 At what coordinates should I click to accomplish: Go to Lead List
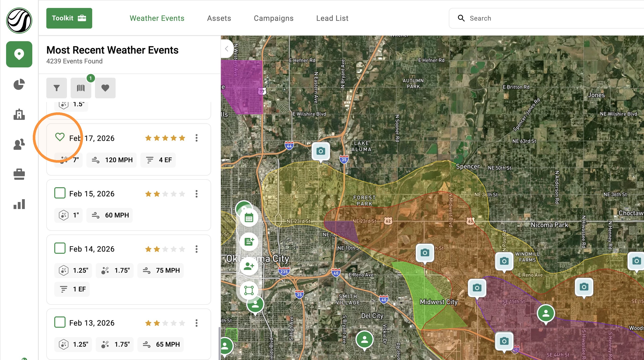point(332,18)
